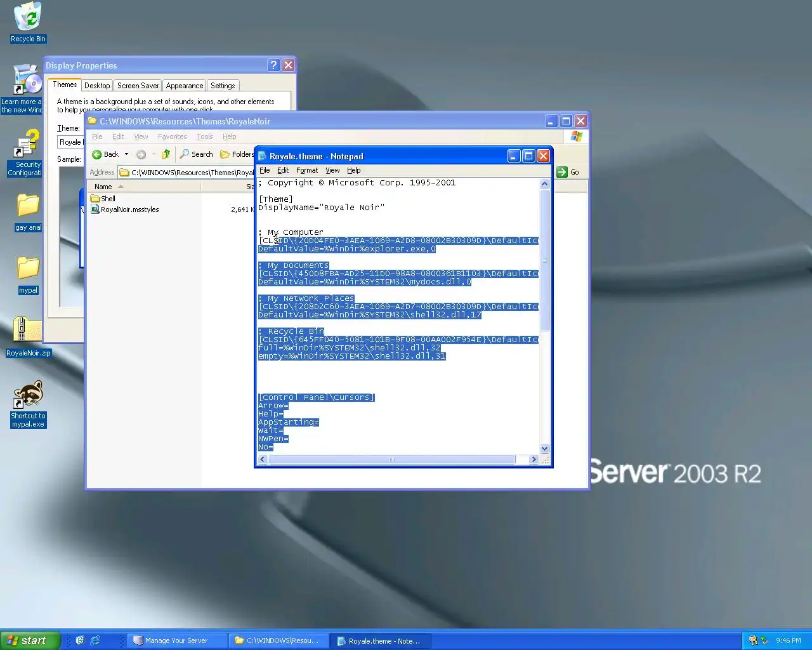
Task: Switch to Manage Your Server taskbar button
Action: pos(177,640)
